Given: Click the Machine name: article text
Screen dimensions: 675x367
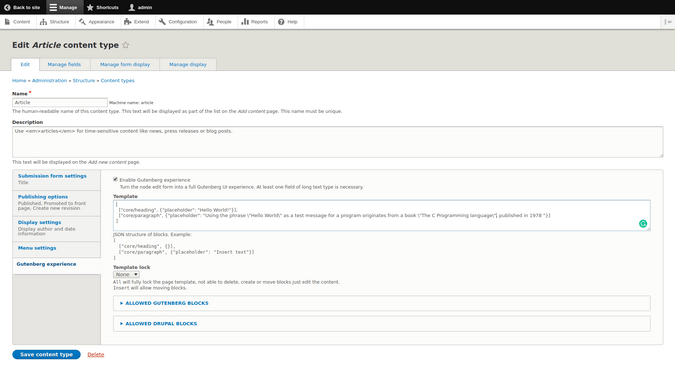Looking at the screenshot, I should (131, 103).
